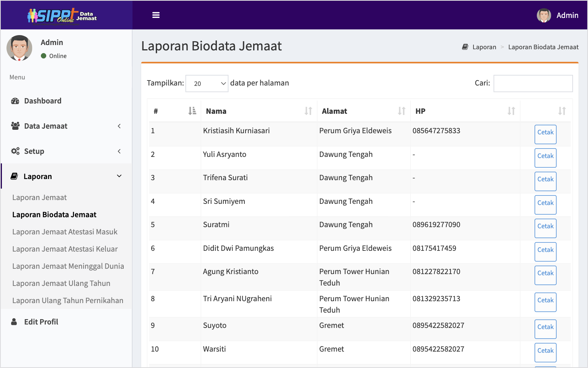
Task: Focus the Cari search input field
Action: [533, 84]
